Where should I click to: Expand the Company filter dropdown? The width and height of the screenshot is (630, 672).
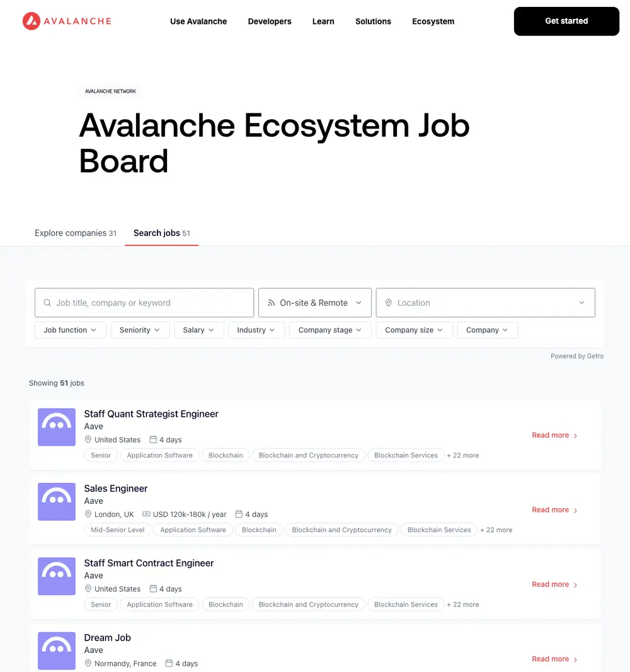[488, 330]
